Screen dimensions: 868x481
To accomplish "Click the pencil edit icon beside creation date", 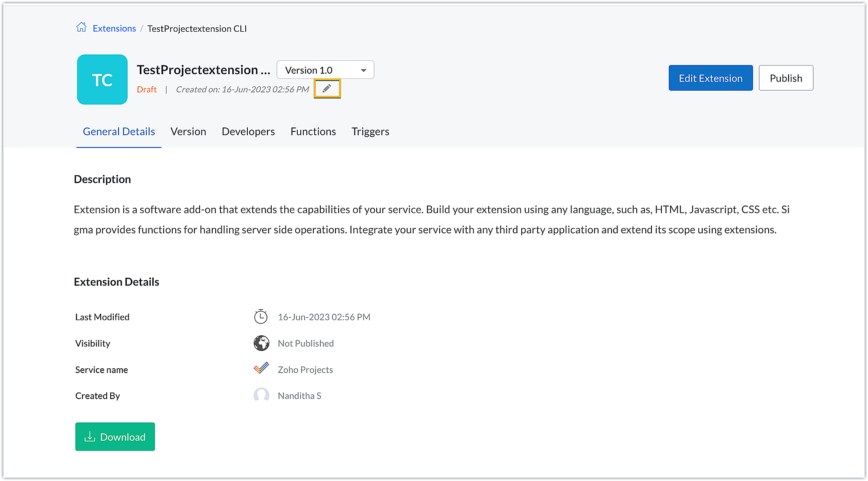I will pyautogui.click(x=327, y=88).
